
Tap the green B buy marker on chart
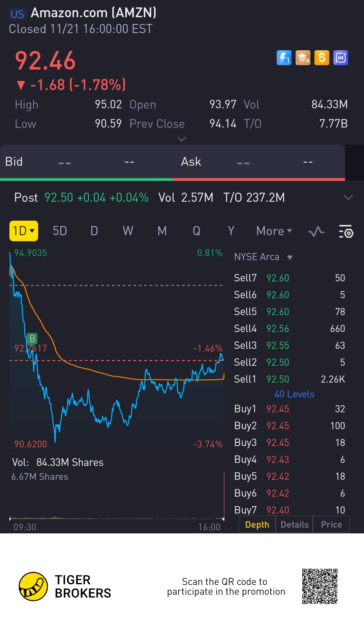[32, 338]
